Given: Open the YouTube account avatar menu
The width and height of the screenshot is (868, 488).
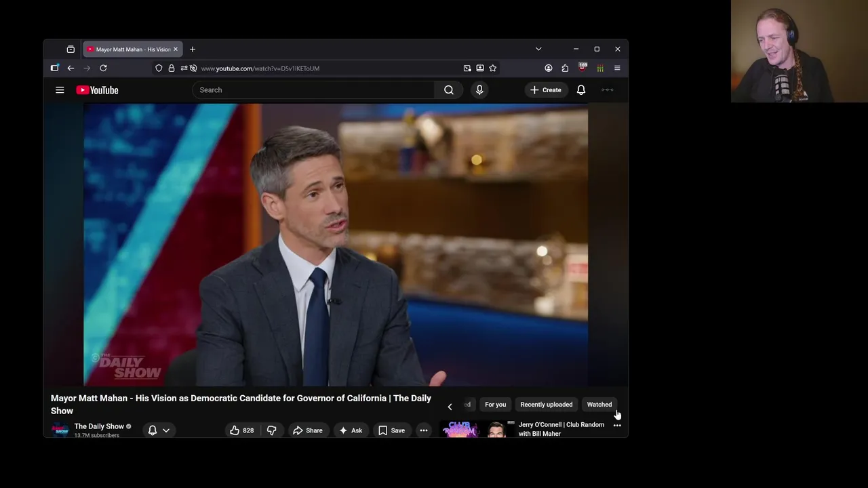Looking at the screenshot, I should pos(608,90).
